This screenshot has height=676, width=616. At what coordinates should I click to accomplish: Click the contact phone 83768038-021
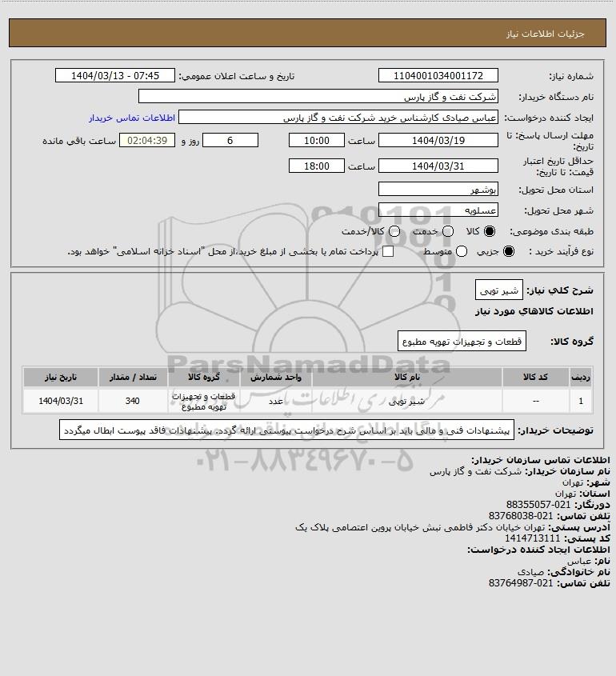pyautogui.click(x=521, y=516)
